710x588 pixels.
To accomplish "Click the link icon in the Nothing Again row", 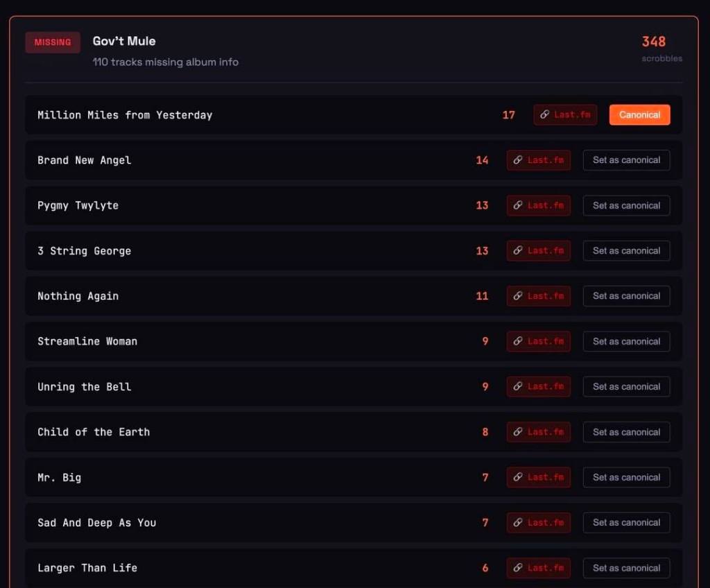I will point(518,296).
